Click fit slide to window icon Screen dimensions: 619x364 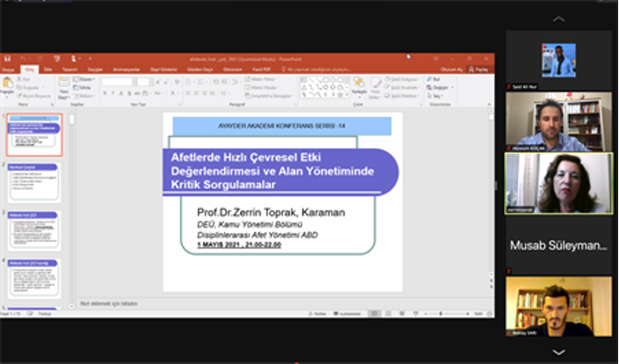(490, 314)
